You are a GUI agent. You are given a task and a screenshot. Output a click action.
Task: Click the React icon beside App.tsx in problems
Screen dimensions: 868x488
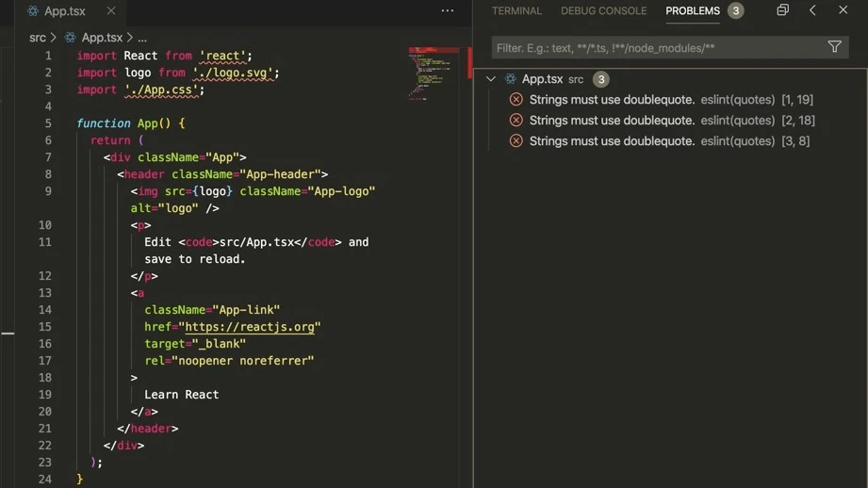coord(510,79)
